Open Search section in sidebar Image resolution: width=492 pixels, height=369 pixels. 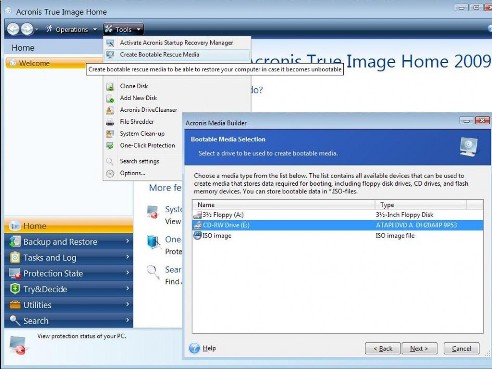pos(69,321)
